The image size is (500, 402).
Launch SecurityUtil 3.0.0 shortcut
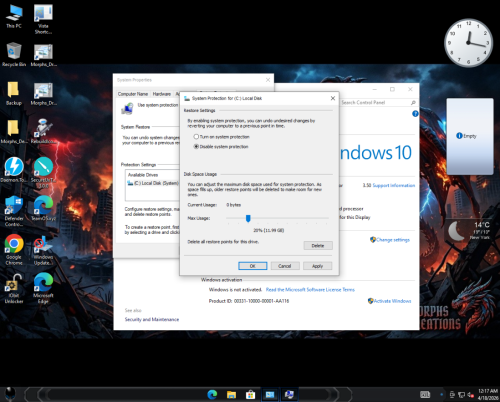click(43, 173)
